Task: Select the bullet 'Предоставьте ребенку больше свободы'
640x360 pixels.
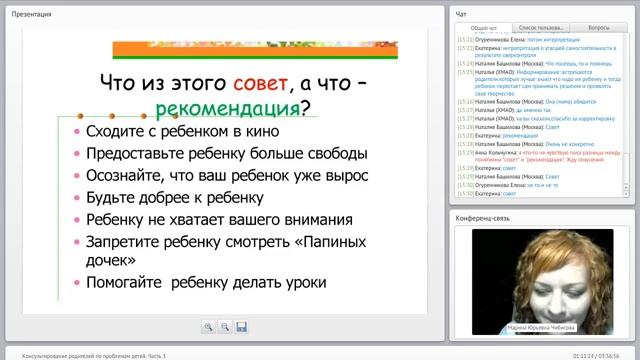Action: tap(227, 153)
